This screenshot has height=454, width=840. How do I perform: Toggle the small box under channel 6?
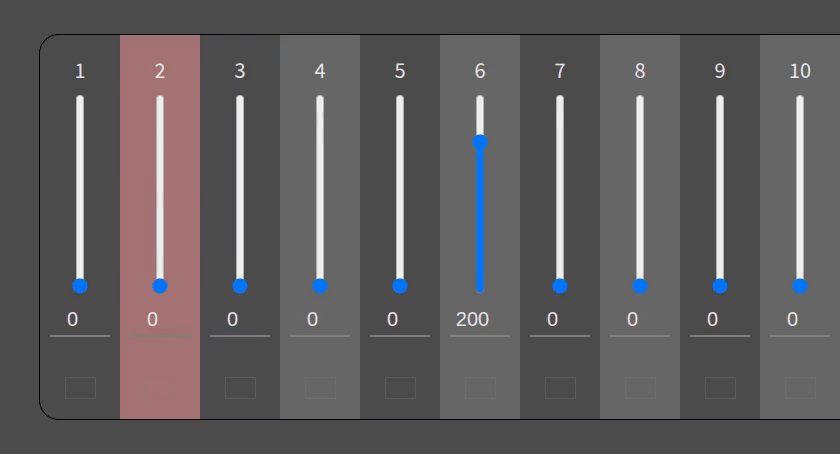[480, 388]
